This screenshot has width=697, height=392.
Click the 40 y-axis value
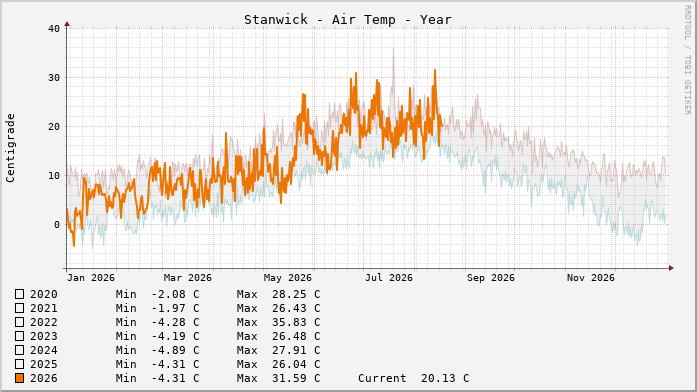[x=54, y=29]
